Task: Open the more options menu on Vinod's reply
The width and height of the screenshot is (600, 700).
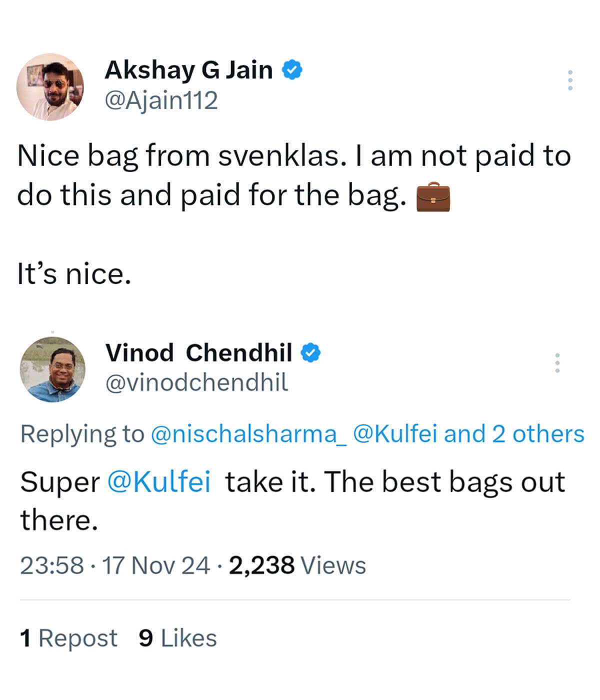Action: click(557, 362)
